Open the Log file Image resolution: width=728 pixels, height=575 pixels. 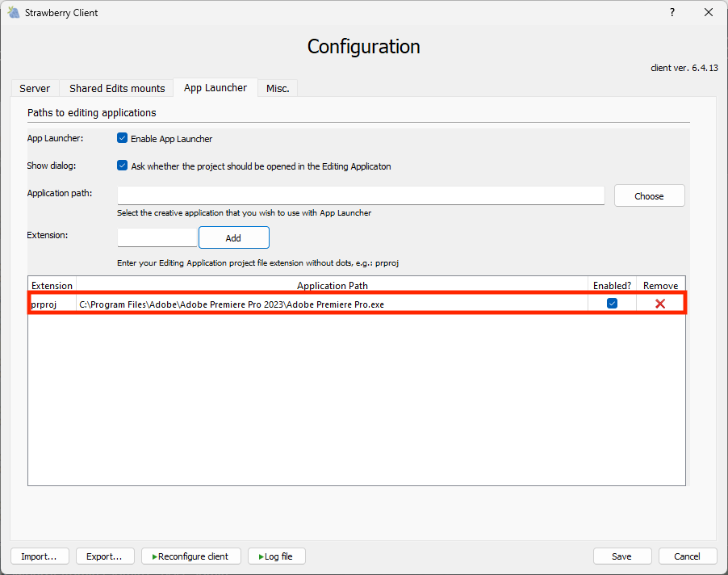coord(276,556)
